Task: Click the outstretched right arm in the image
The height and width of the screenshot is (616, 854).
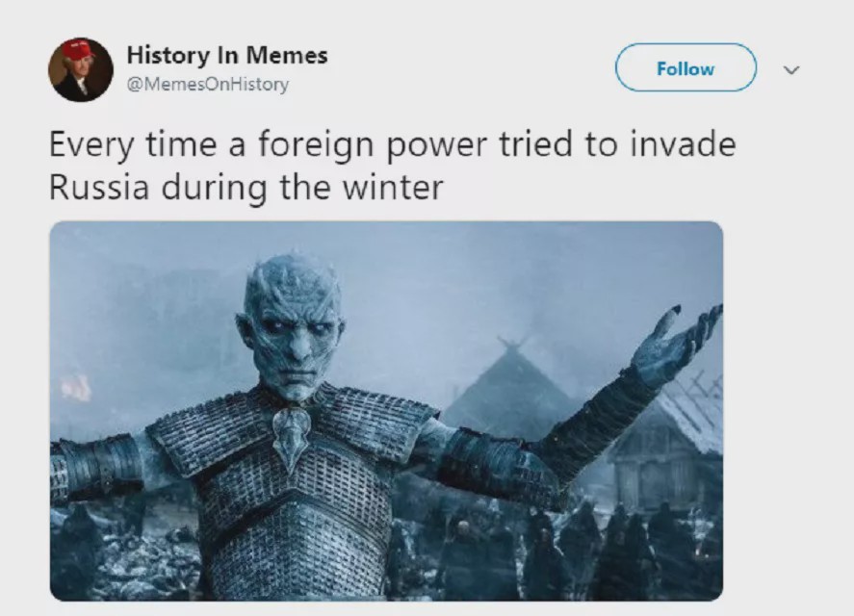Action: pos(98,466)
